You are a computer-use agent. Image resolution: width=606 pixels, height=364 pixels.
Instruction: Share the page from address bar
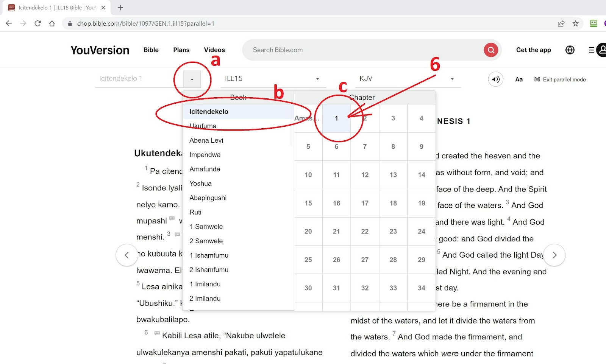561,23
